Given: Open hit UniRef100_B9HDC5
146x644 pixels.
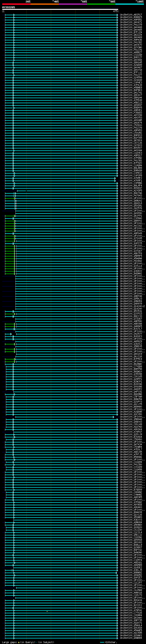Looking at the screenshot, I should pos(131,17).
